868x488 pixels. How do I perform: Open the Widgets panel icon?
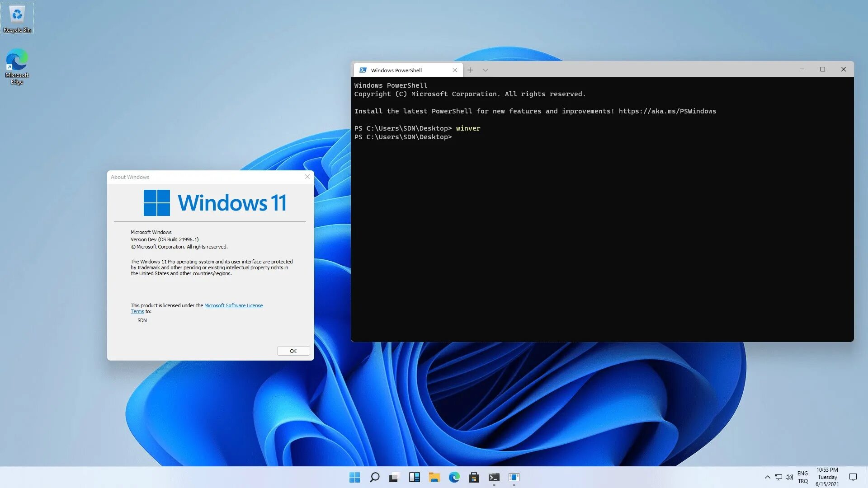point(414,477)
